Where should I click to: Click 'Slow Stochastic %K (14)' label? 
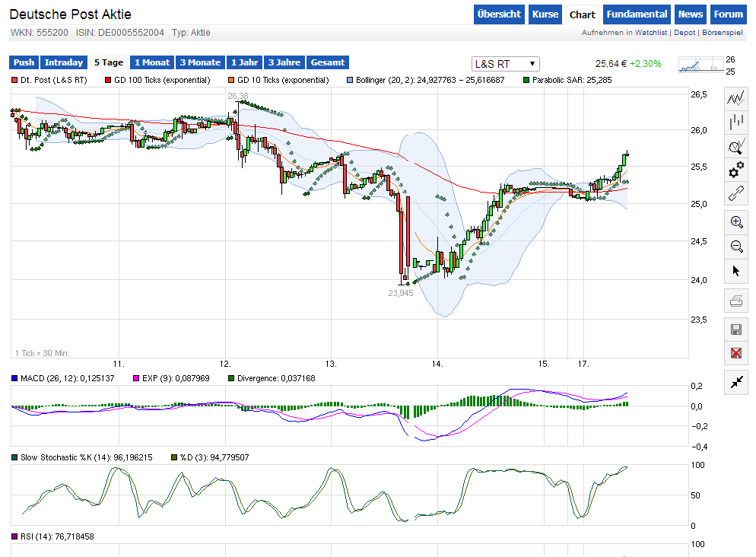coord(65,457)
